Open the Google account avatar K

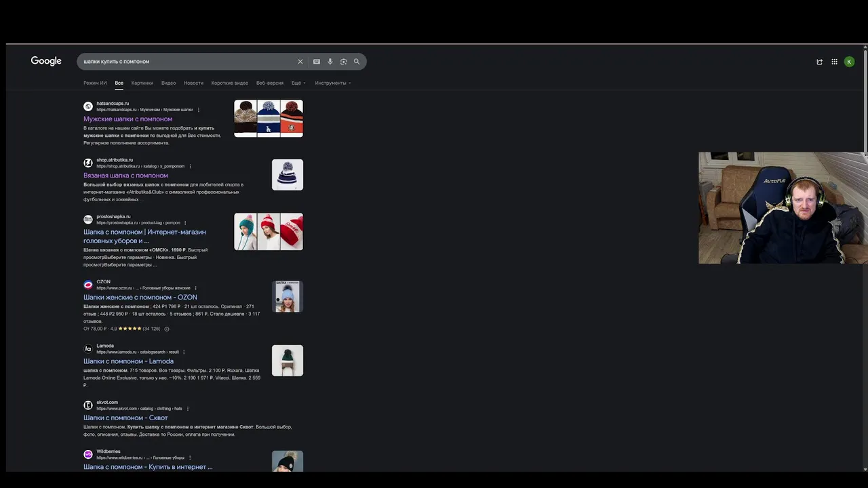point(849,62)
